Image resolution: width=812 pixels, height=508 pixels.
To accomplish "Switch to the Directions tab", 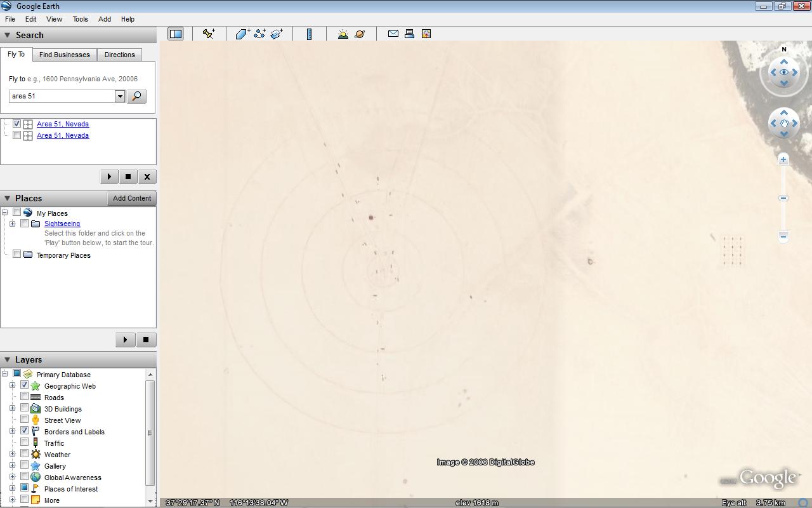I will pos(119,55).
